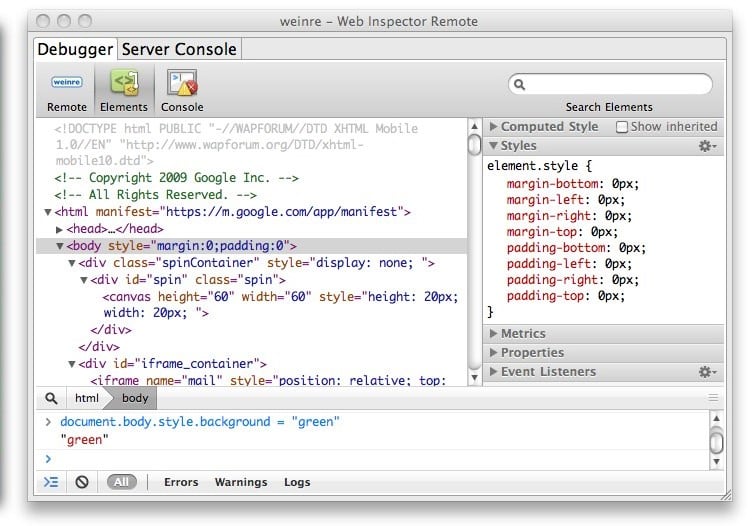The width and height of the screenshot is (752, 526).
Task: Click the padding-left style property
Action: point(569,264)
